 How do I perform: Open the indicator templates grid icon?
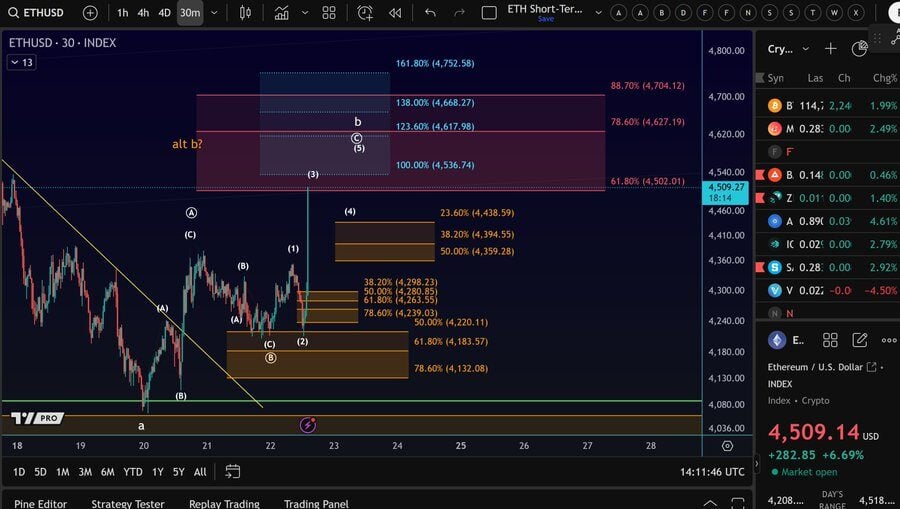click(x=329, y=13)
